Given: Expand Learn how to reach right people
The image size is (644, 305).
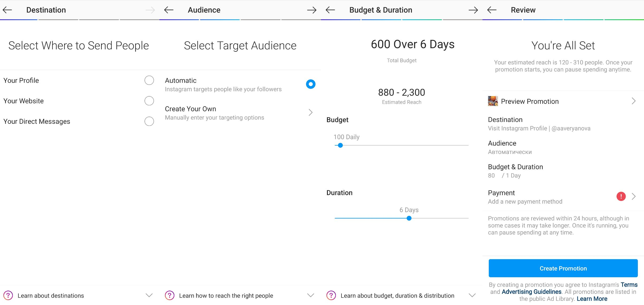Looking at the screenshot, I should 311,295.
